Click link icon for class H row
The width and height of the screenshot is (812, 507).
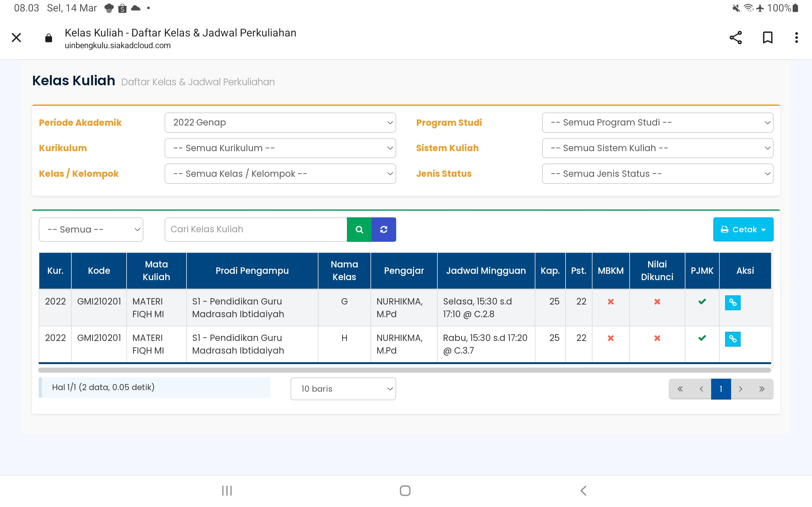tap(732, 339)
